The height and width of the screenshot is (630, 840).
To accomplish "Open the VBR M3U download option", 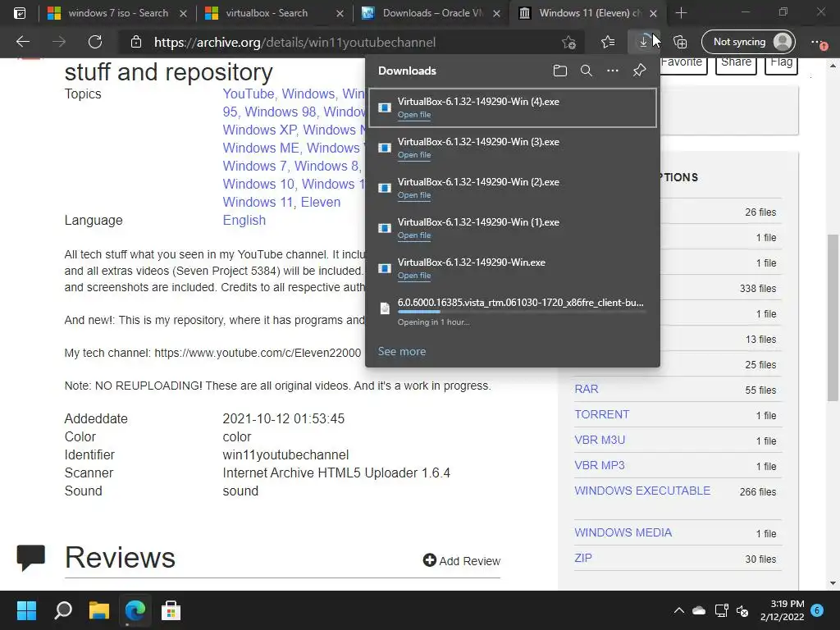I will (x=600, y=440).
